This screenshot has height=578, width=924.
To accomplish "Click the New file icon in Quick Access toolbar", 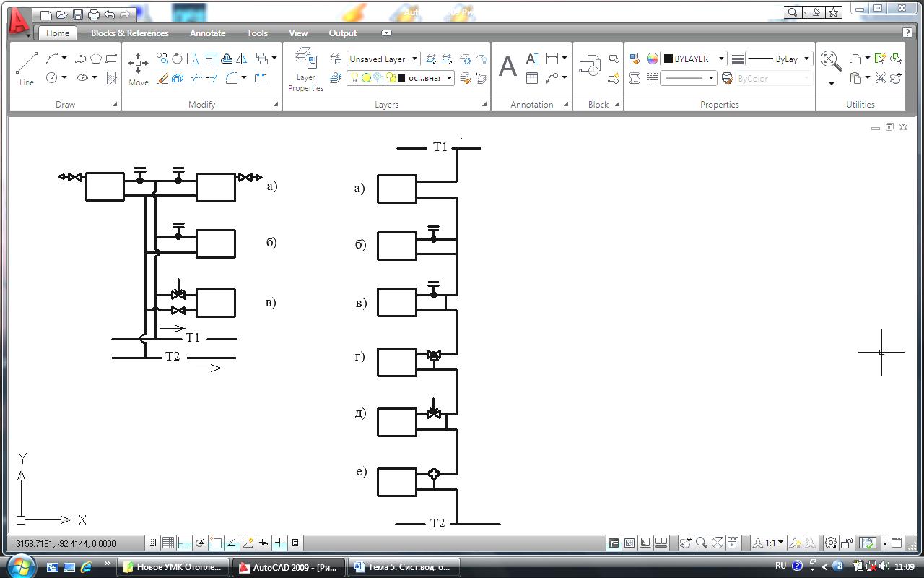I will [x=45, y=14].
